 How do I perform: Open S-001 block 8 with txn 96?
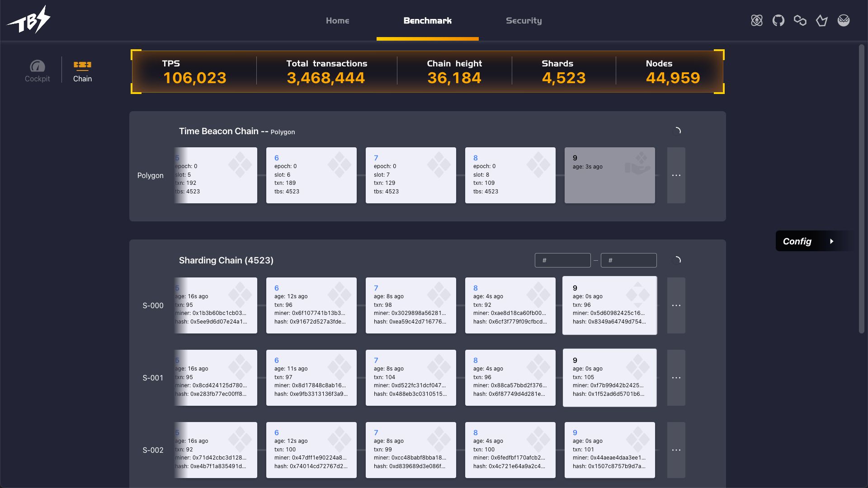[510, 378]
